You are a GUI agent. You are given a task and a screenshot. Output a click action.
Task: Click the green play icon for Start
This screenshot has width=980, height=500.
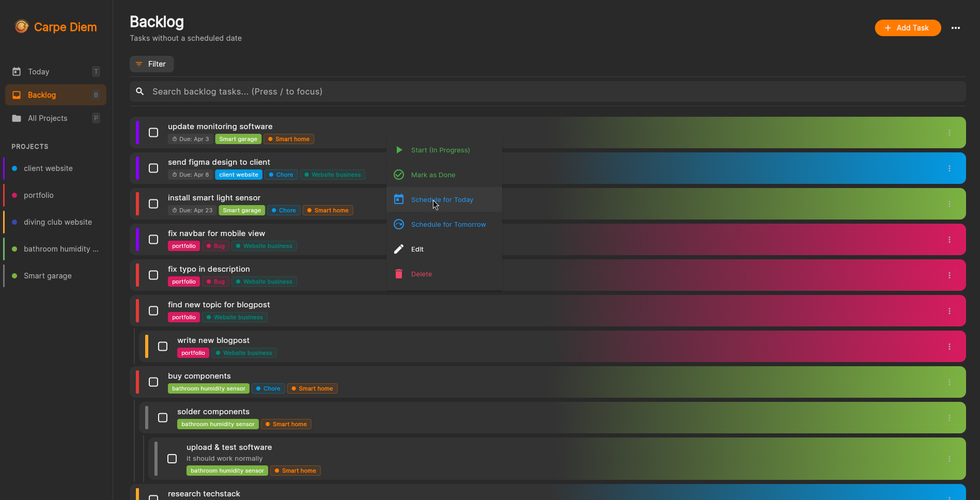399,150
